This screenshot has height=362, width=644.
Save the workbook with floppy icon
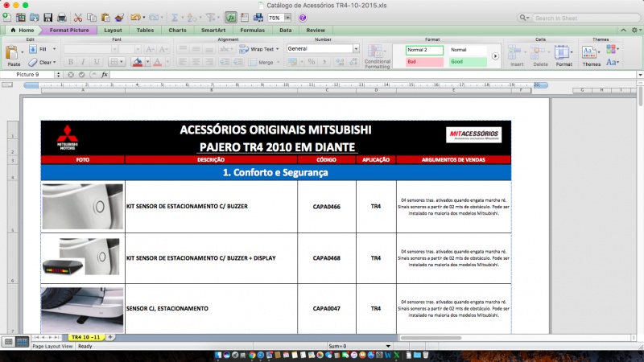click(x=48, y=18)
